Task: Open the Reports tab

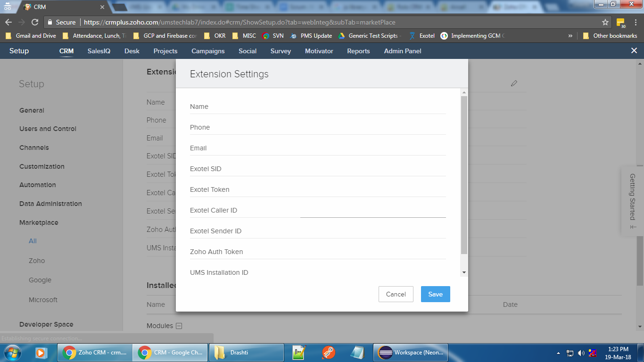Action: click(x=358, y=51)
